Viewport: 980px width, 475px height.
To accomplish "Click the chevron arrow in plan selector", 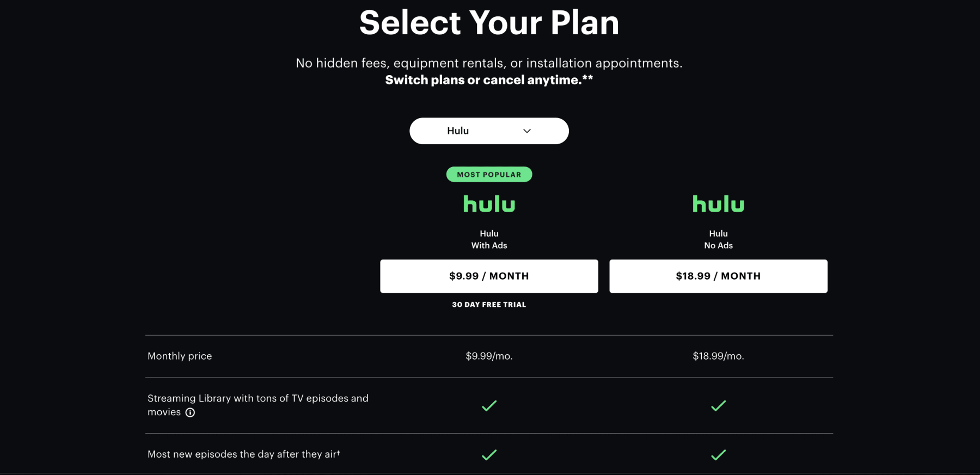I will [527, 131].
